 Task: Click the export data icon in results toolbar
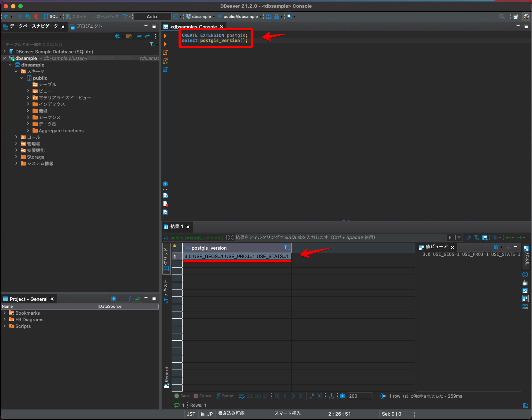tap(331, 396)
